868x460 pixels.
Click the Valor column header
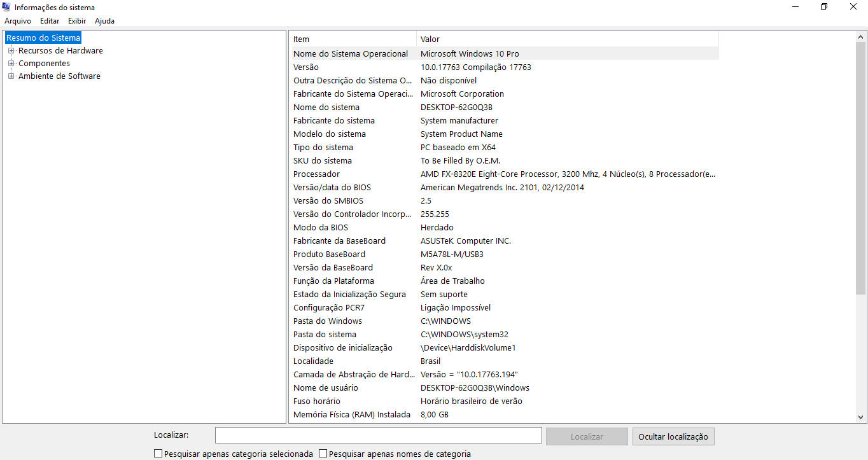[x=568, y=39]
